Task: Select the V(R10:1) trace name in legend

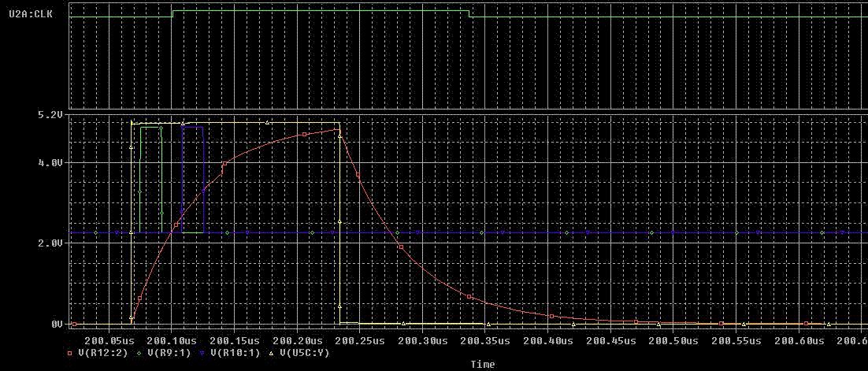Action: [235, 352]
